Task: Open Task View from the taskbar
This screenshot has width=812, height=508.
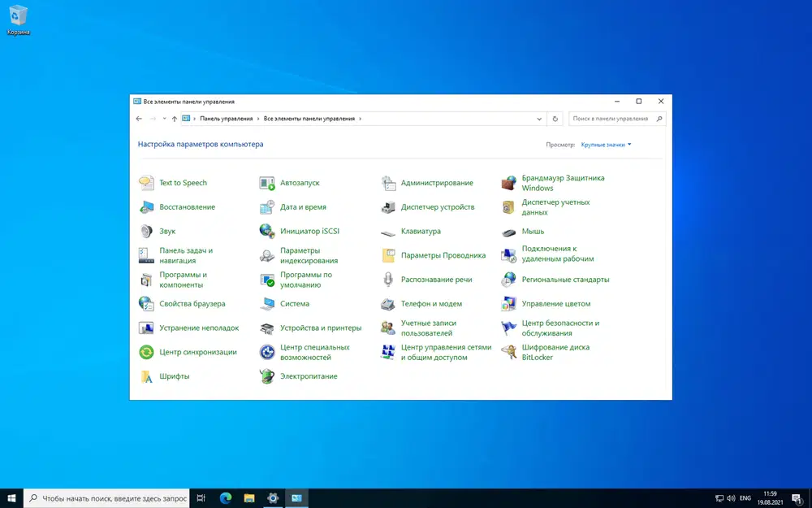Action: (x=201, y=498)
